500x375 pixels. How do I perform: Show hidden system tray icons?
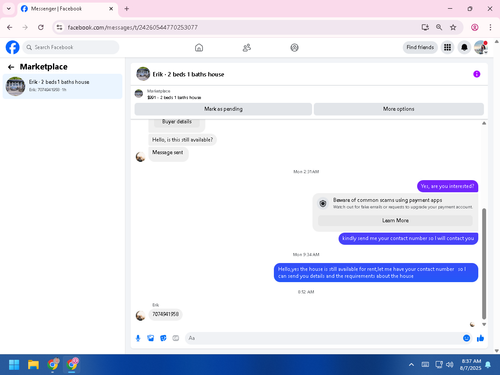pyautogui.click(x=411, y=365)
